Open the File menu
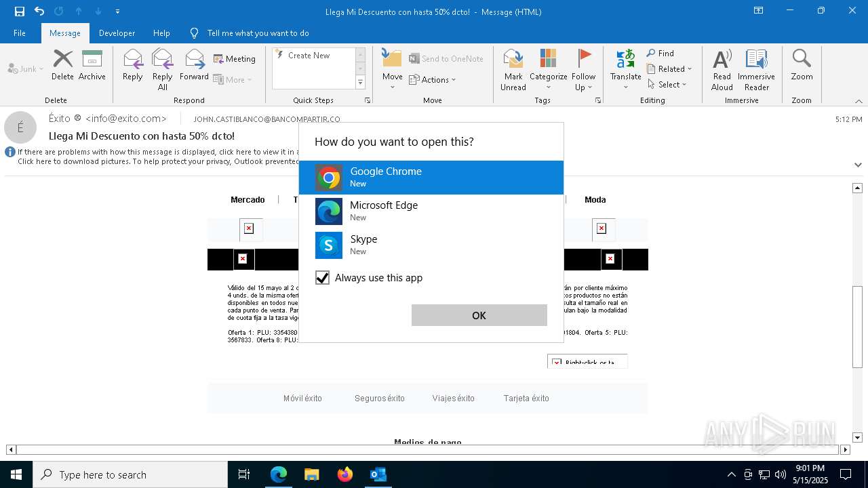Screen dimensions: 868x488 click(20, 33)
